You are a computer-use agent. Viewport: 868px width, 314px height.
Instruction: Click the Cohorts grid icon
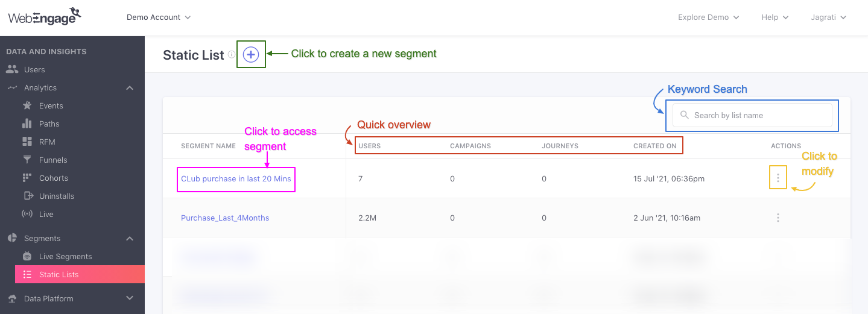pos(27,178)
